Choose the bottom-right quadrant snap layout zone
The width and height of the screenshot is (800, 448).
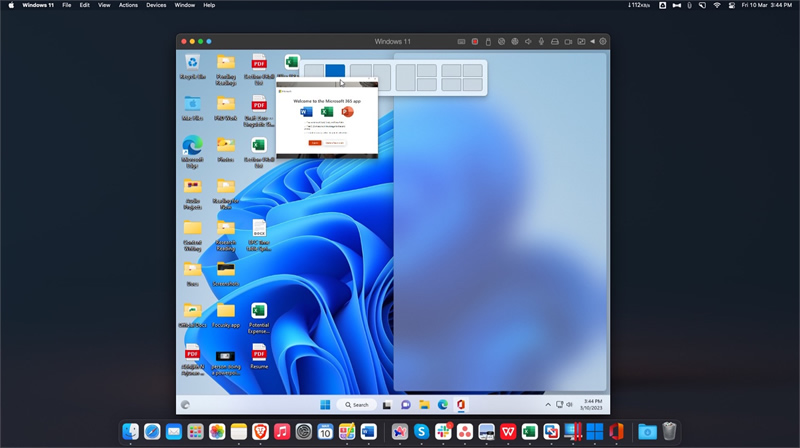click(473, 85)
